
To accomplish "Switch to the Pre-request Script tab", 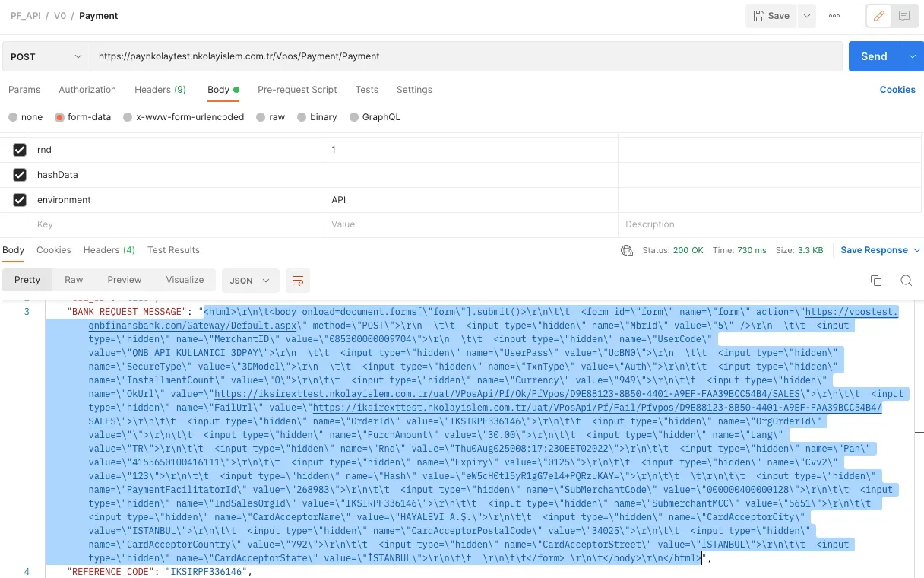I will [x=297, y=90].
